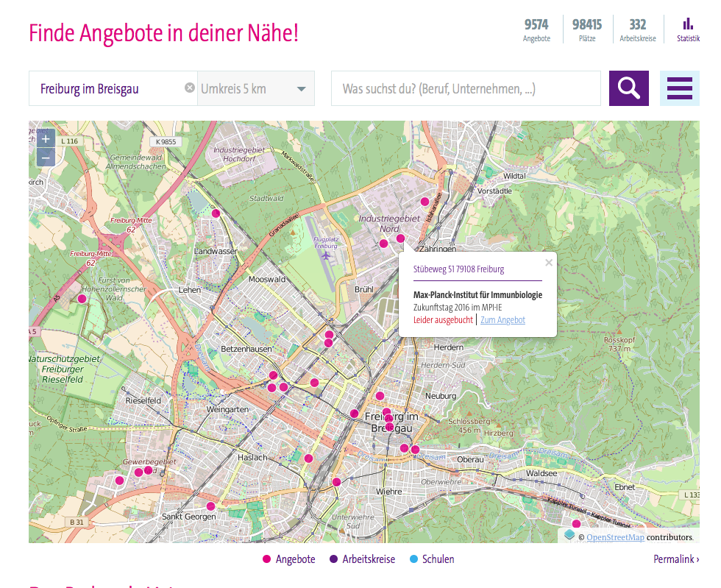This screenshot has width=721, height=588.
Task: Select the marker east of Haslach label
Action: click(308, 458)
